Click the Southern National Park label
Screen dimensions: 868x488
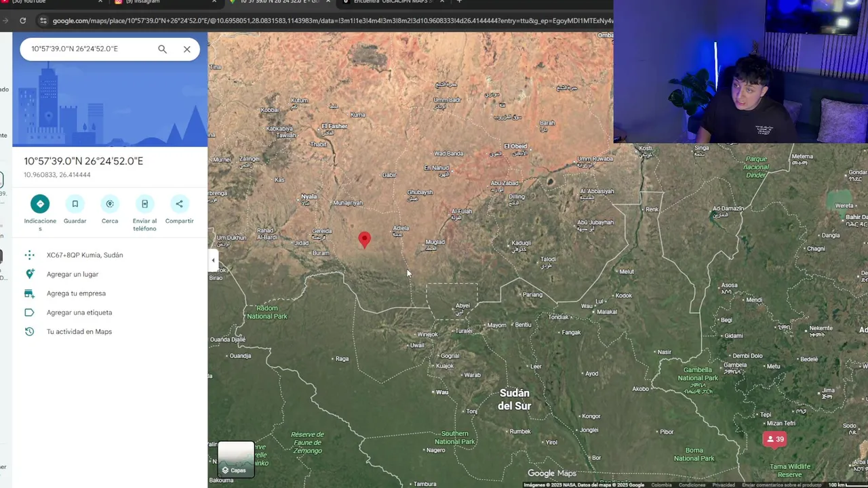454,438
